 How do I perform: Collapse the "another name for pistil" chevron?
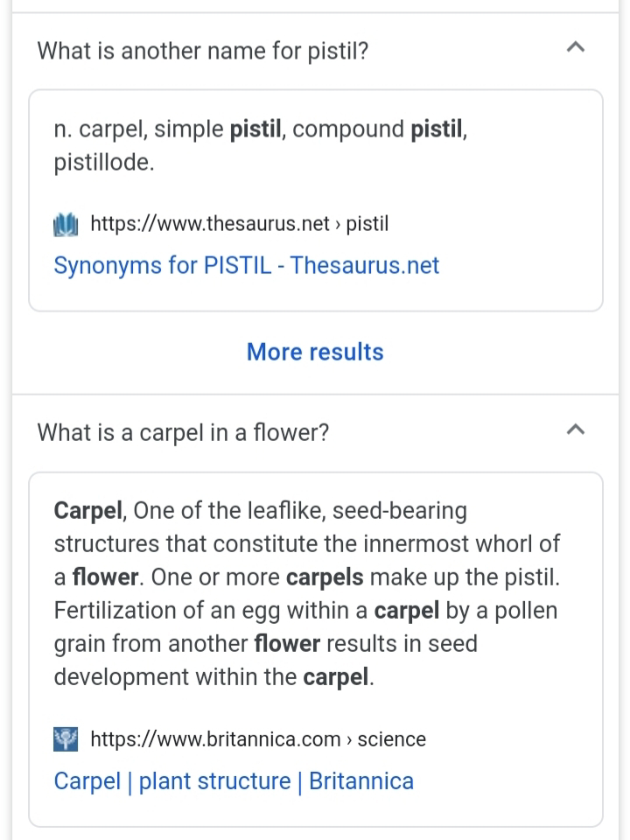coord(575,49)
